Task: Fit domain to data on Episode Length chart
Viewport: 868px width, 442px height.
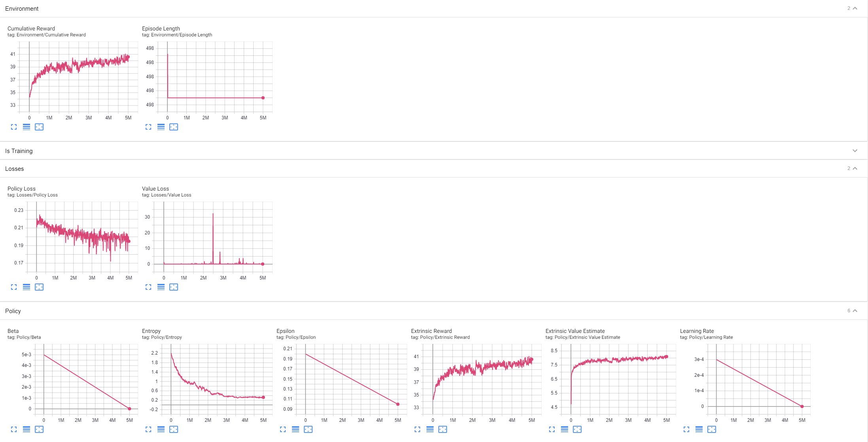Action: tap(174, 127)
